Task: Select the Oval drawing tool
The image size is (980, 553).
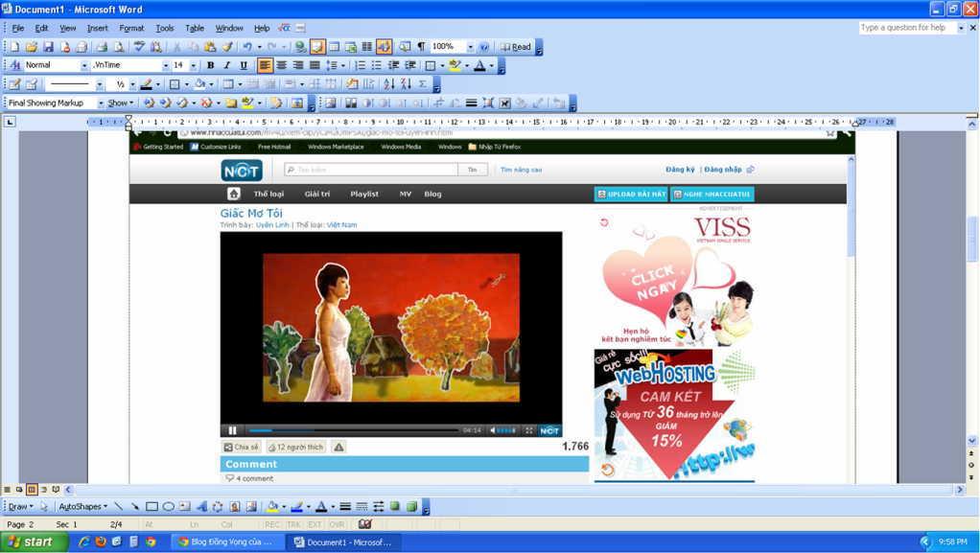Action: [x=168, y=507]
